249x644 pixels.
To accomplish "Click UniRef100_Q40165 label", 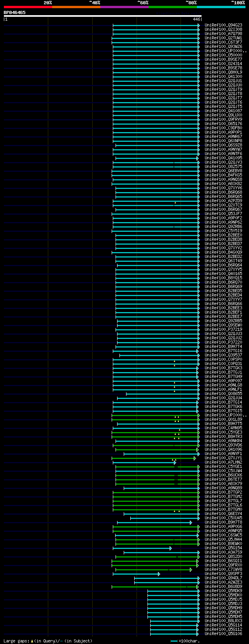I will point(223,273).
